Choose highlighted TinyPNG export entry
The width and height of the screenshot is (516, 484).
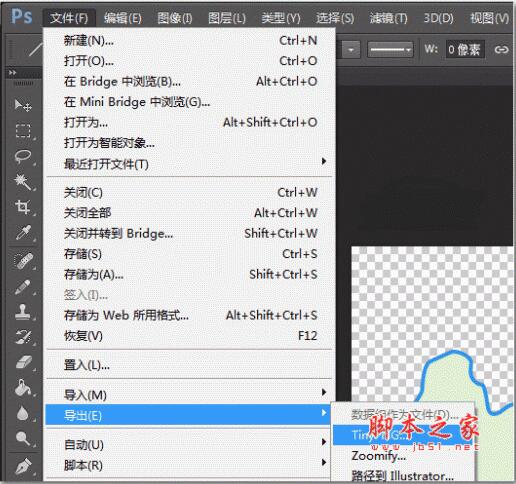coord(403,435)
